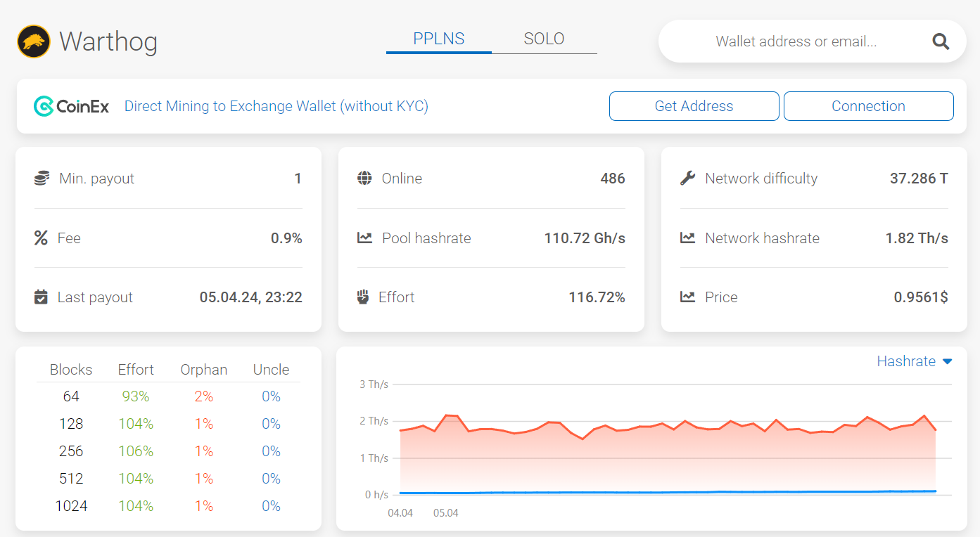Expand the chart metric selector arrow
The width and height of the screenshot is (980, 537).
coord(948,361)
